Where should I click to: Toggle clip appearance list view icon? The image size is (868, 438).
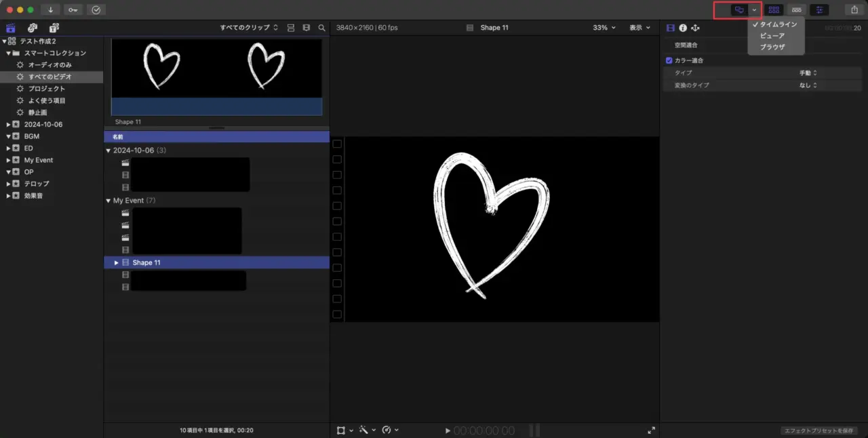291,28
